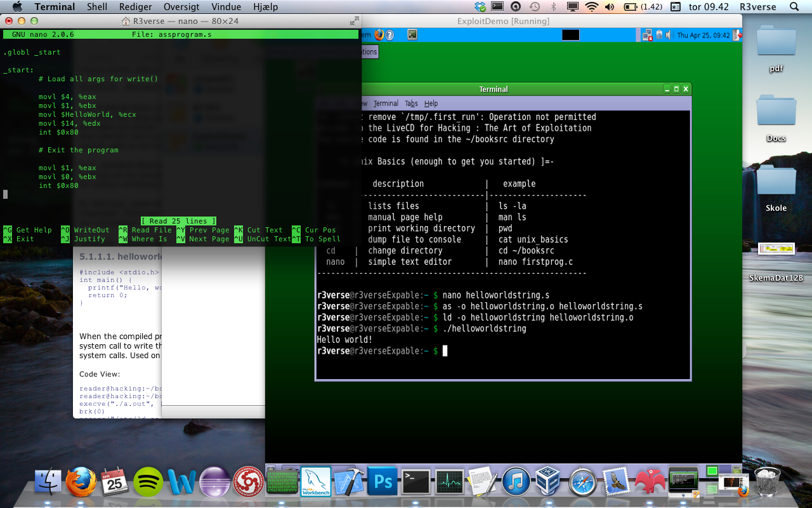The width and height of the screenshot is (812, 508).
Task: Open VirtualBox from the Dock
Action: click(547, 482)
